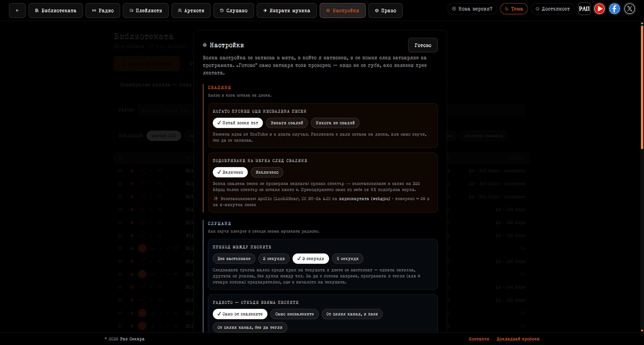Open the X social icon
The width and height of the screenshot is (644, 345).
click(629, 9)
